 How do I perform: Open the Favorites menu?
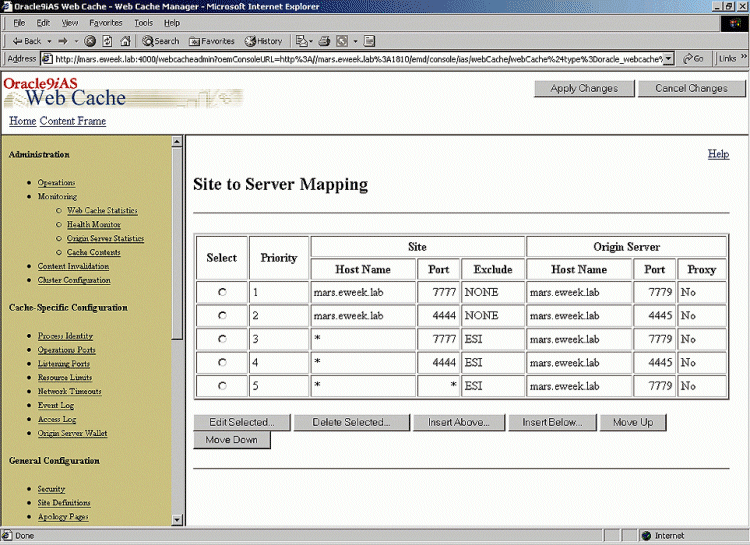point(106,23)
